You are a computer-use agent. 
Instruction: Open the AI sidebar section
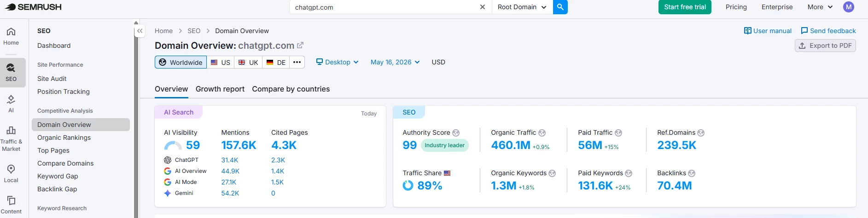(x=11, y=103)
